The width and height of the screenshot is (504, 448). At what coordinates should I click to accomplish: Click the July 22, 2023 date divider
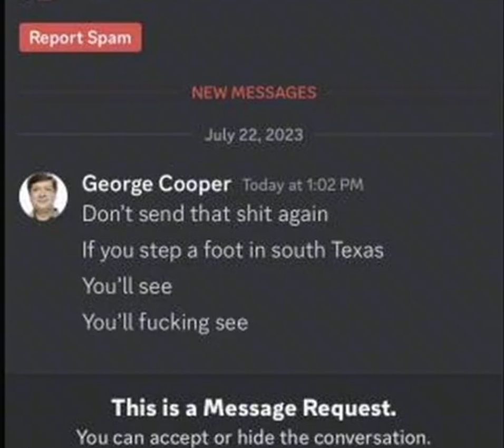[254, 135]
